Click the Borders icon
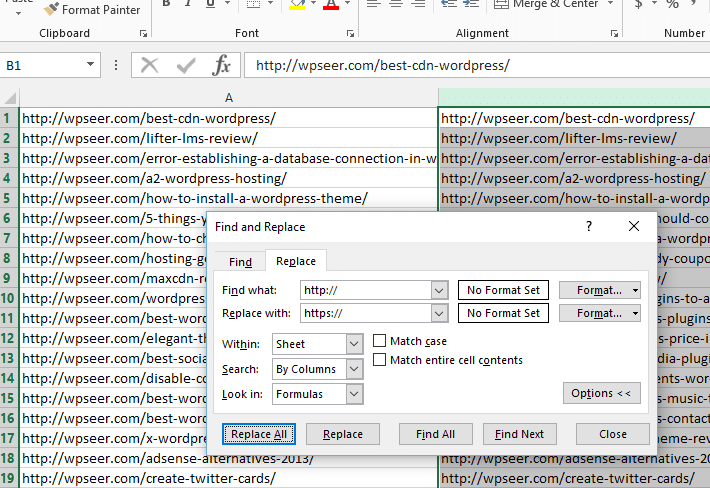 coord(253,5)
